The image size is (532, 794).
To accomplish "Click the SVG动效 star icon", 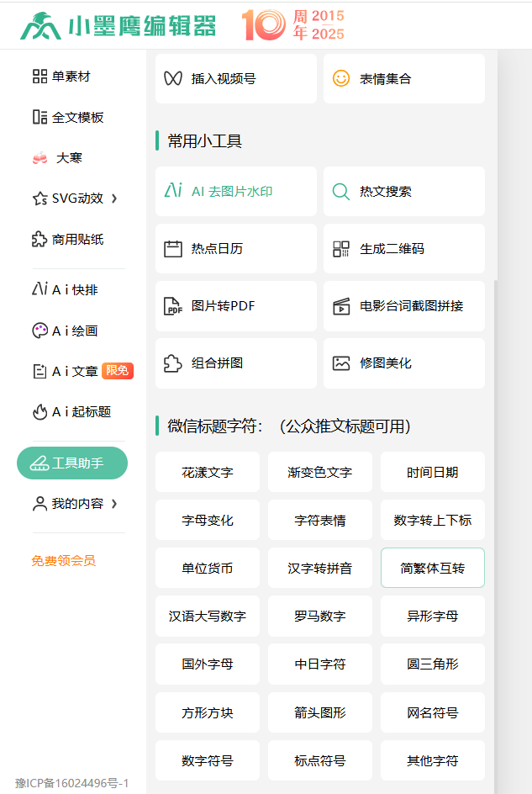I will (40, 198).
